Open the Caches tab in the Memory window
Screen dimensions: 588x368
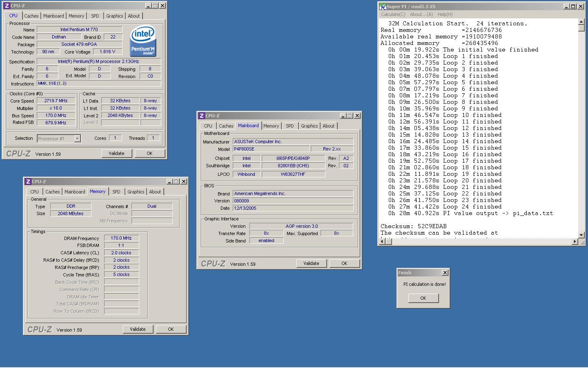(x=53, y=192)
